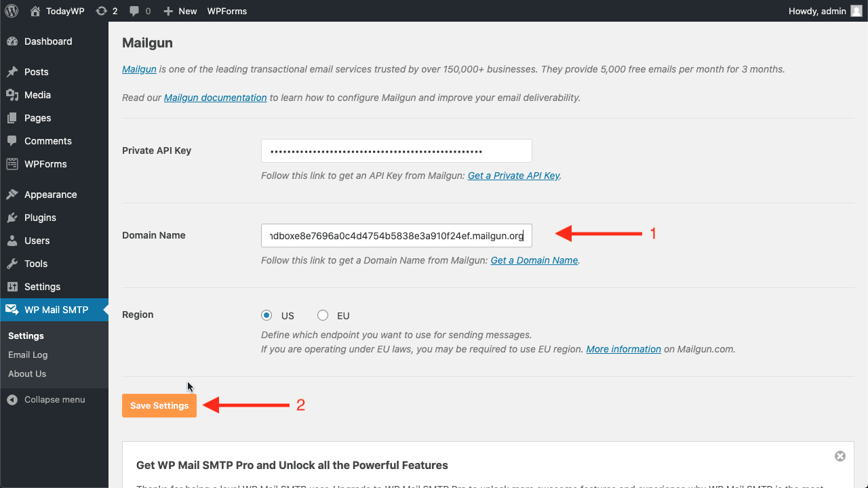The height and width of the screenshot is (488, 868).
Task: Click the WP Mail SMTP envelope icon
Action: click(12, 310)
